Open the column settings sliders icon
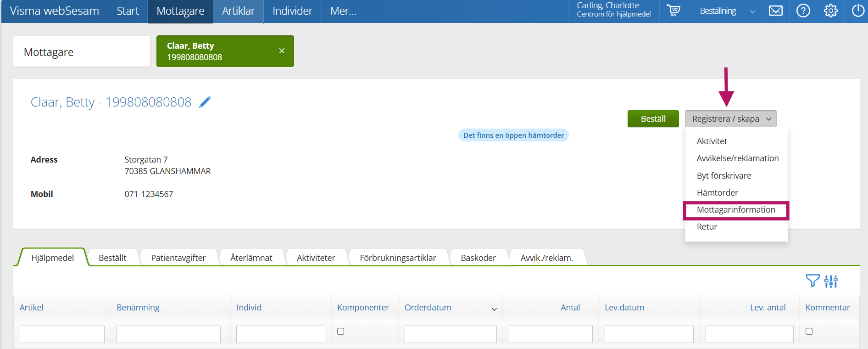 (x=831, y=281)
